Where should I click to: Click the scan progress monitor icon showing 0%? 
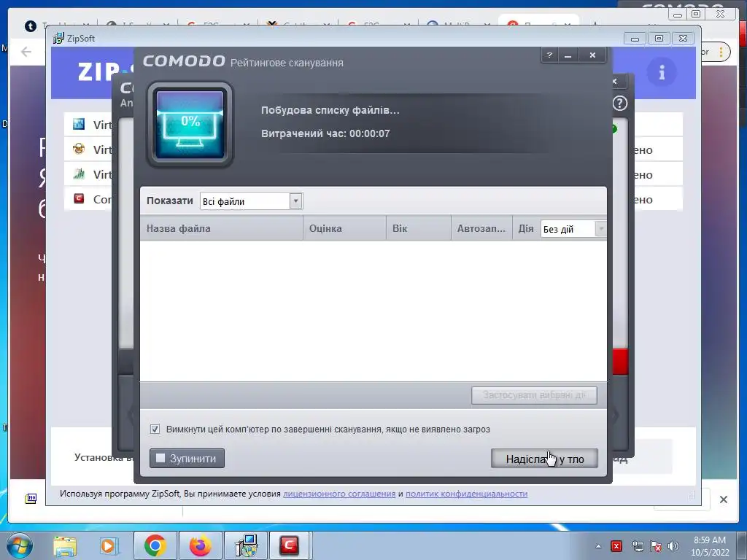pos(190,124)
